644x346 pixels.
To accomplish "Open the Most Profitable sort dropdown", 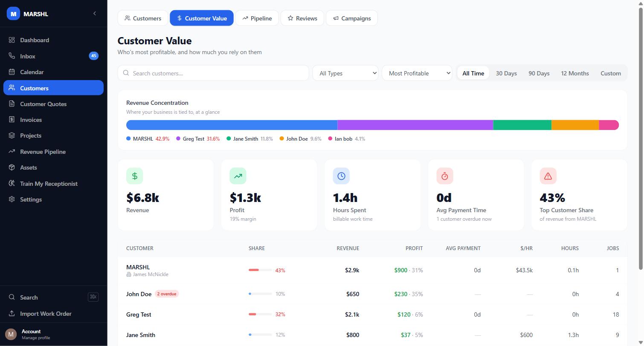I will coord(417,73).
